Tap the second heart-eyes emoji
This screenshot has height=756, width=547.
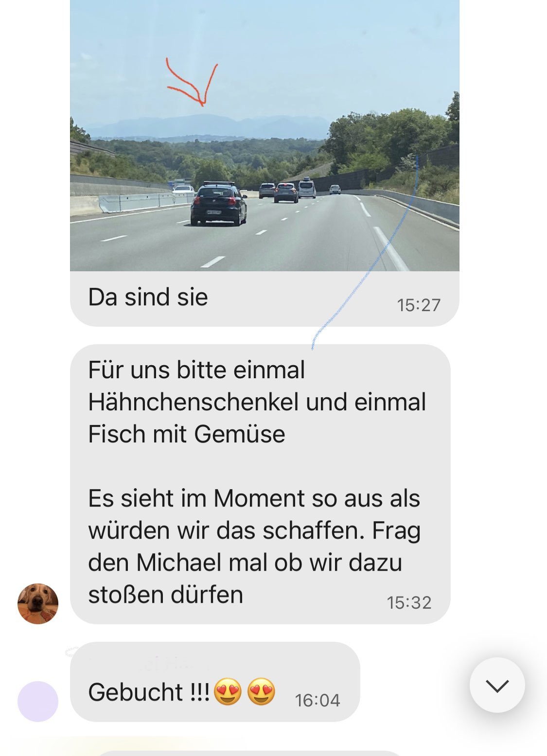pyautogui.click(x=261, y=691)
